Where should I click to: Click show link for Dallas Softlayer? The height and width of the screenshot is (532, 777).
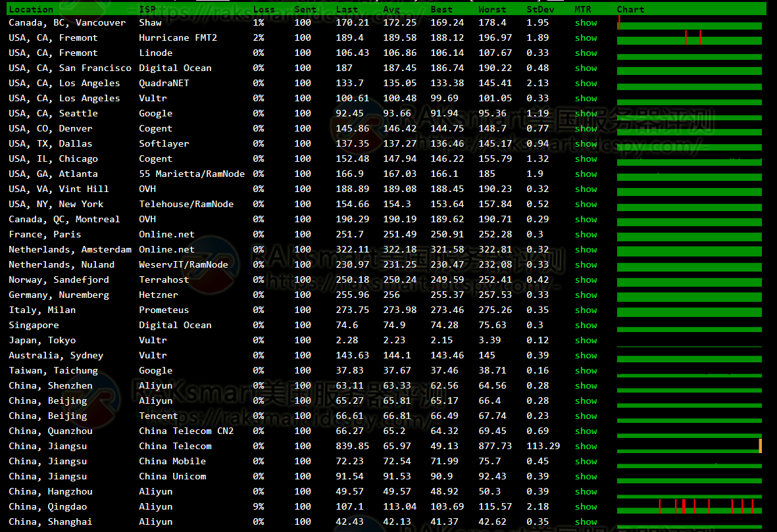click(x=586, y=143)
